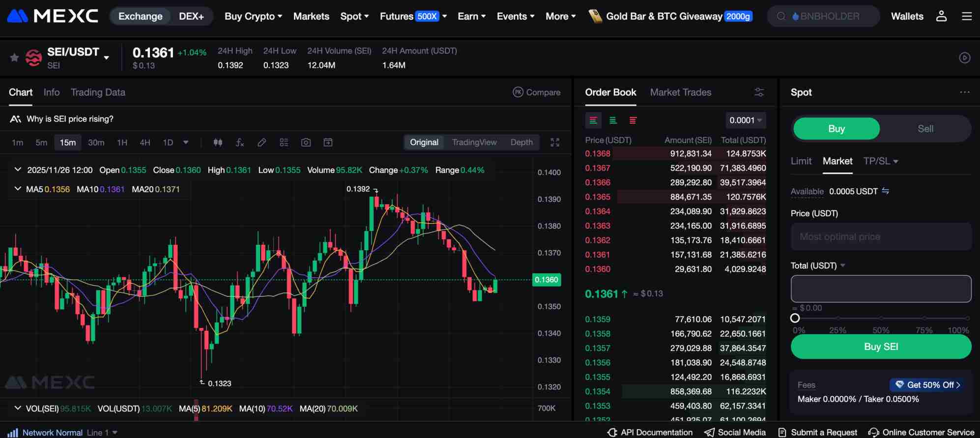This screenshot has height=438, width=980.
Task: Open the Spot panel three-dot menu
Action: coord(965,92)
